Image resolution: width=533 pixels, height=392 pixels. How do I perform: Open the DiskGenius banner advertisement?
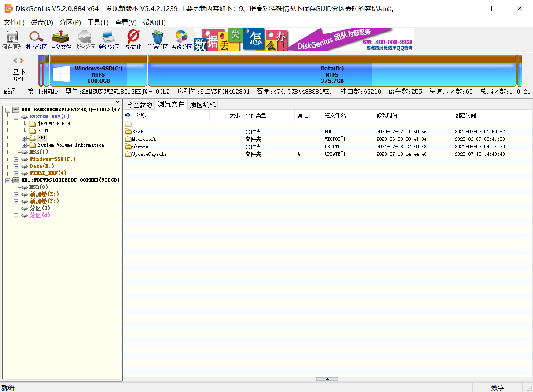[x=304, y=40]
